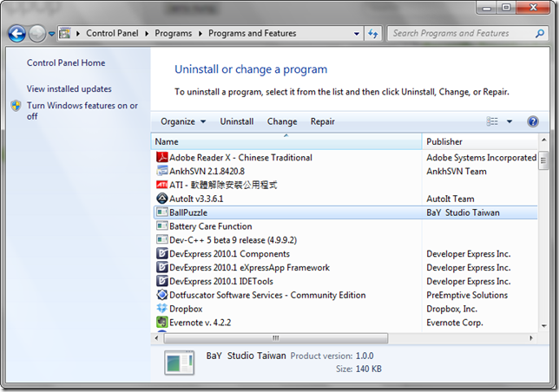This screenshot has width=559, height=392.
Task: Select the AnkhSVN 2.1.8420.8 icon
Action: tap(162, 171)
